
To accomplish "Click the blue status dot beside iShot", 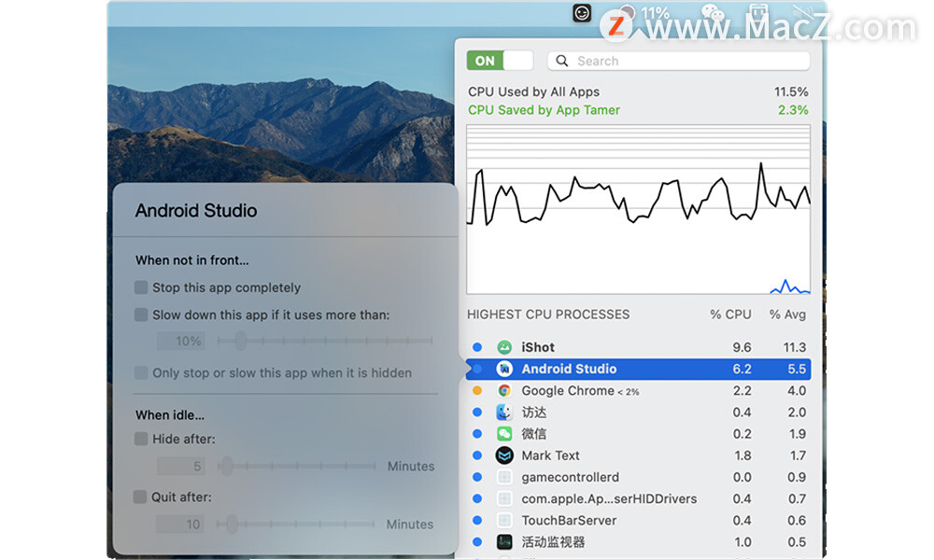I will [477, 347].
